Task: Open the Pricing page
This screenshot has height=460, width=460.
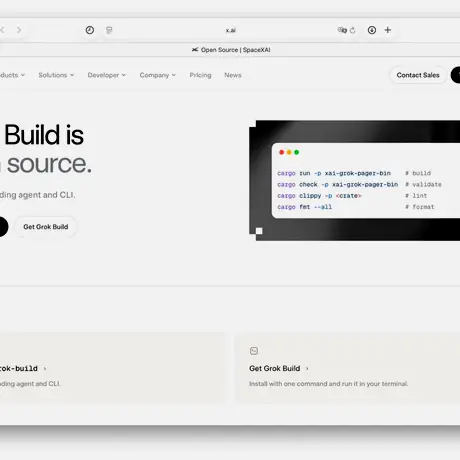Action: click(200, 75)
